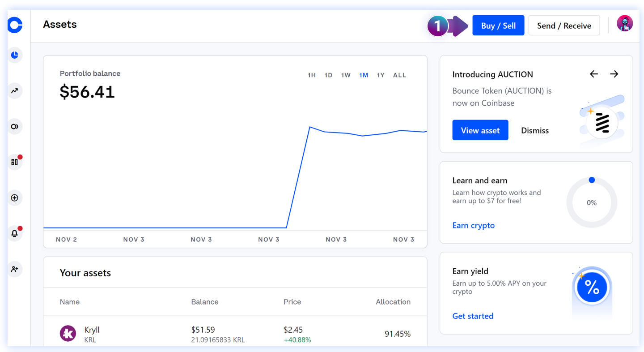Open the Trade chart-arrow sidebar icon
This screenshot has height=352, width=644.
(15, 90)
